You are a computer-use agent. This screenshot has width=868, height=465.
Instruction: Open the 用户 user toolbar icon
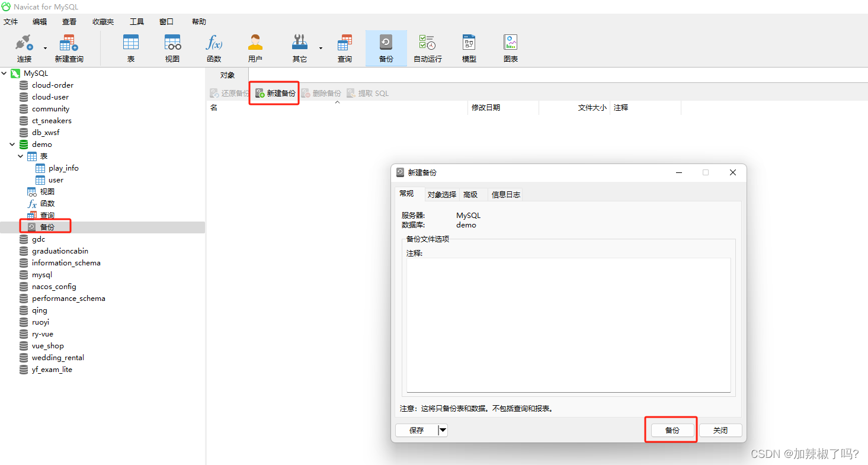click(x=255, y=48)
